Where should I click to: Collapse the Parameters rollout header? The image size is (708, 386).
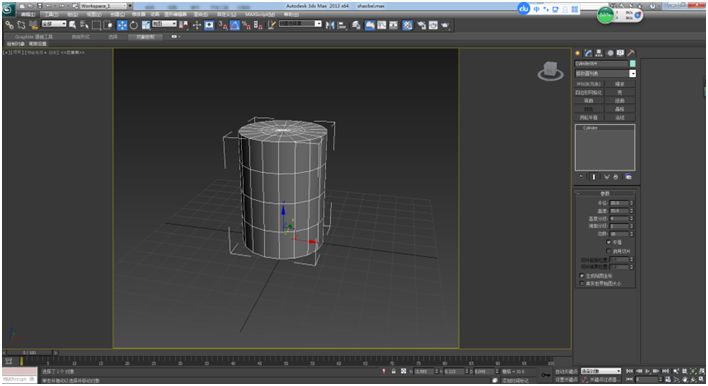605,193
